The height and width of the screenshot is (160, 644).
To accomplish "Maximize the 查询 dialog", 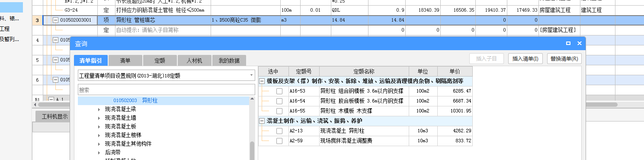I will click(x=568, y=43).
